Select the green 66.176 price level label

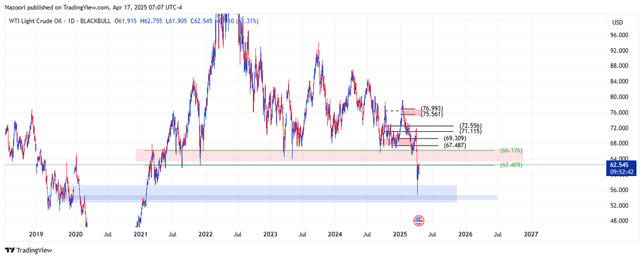[x=511, y=151]
